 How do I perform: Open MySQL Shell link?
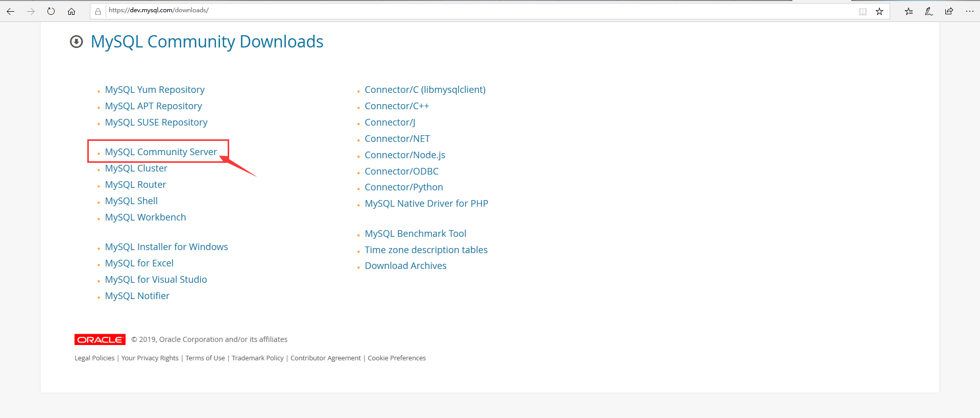pyautogui.click(x=131, y=201)
